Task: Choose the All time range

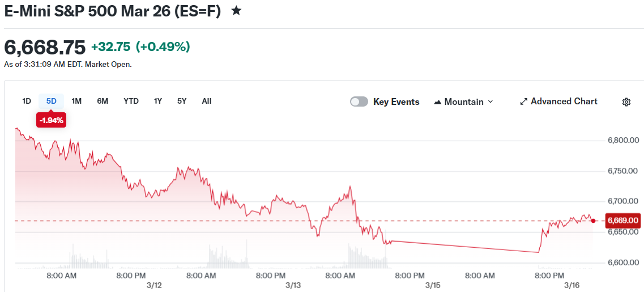Action: tap(207, 101)
